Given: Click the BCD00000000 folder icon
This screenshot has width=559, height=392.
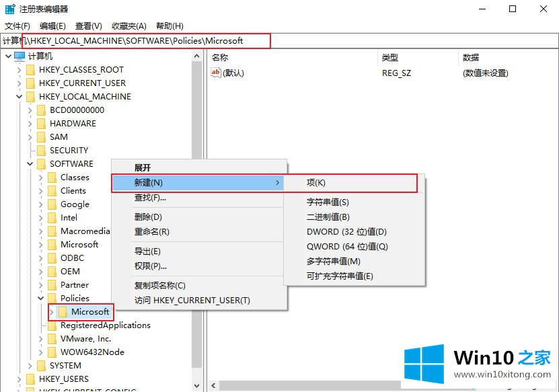Looking at the screenshot, I should [x=42, y=110].
